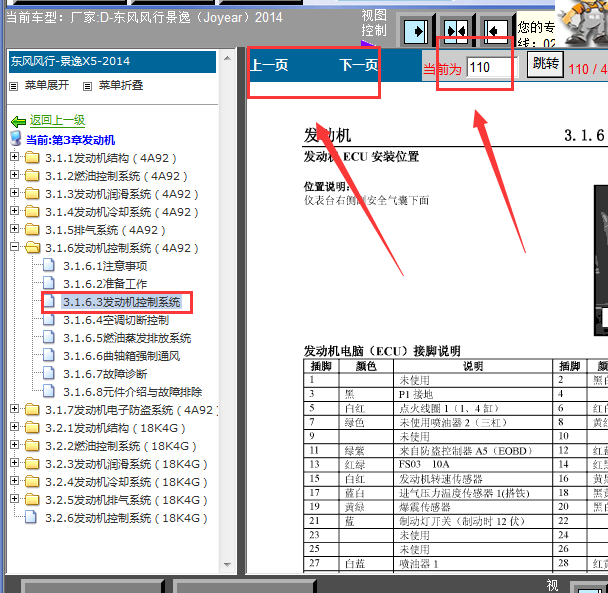Expand the 3.2.2燃油控制系统(18K4G) node
This screenshot has height=593, width=608.
[14, 444]
